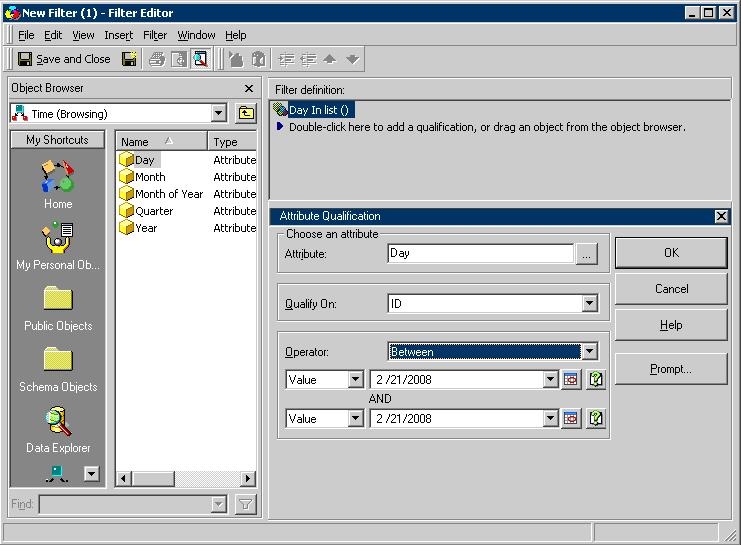Viewport: 741px width, 545px height.
Task: Click the calendar icon for the first date
Action: tap(571, 380)
